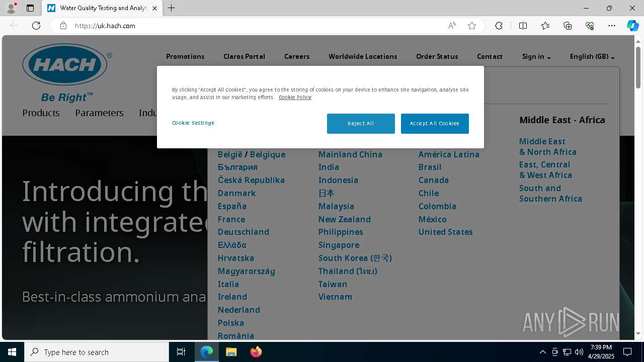
Task: Open network status tray icon
Action: pyautogui.click(x=567, y=352)
